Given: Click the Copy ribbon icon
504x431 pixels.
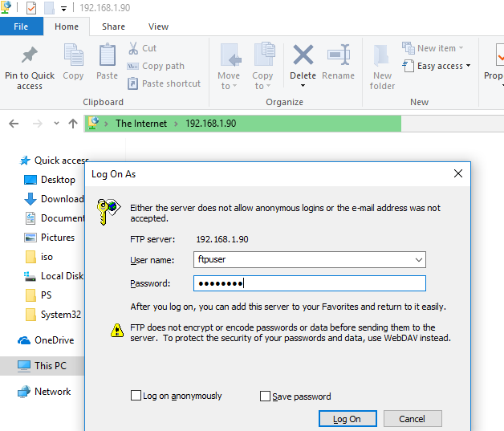Looking at the screenshot, I should [74, 55].
